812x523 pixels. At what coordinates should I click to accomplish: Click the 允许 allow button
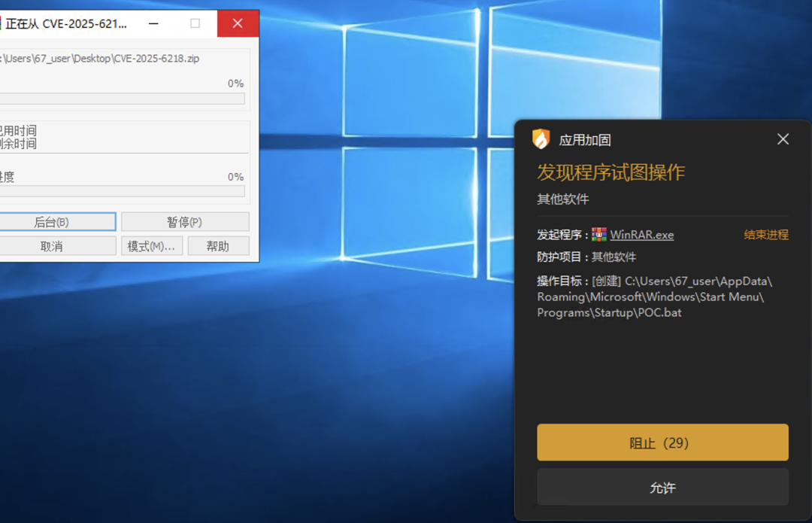[662, 487]
